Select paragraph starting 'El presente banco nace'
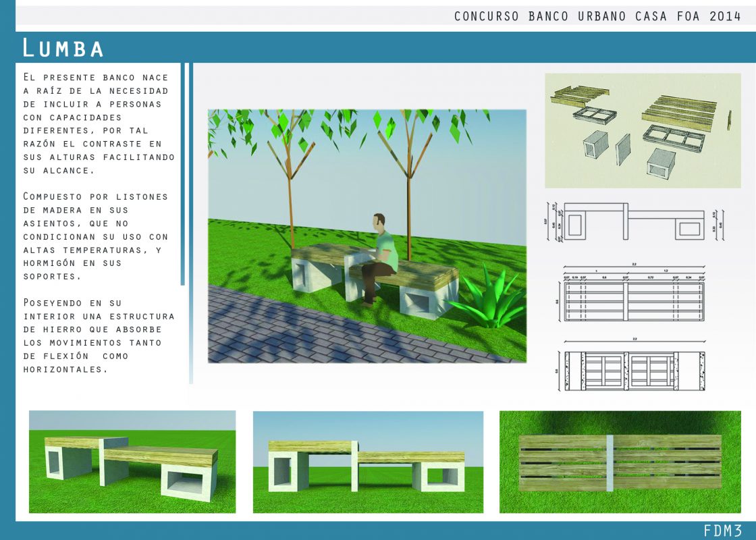 [x=99, y=124]
